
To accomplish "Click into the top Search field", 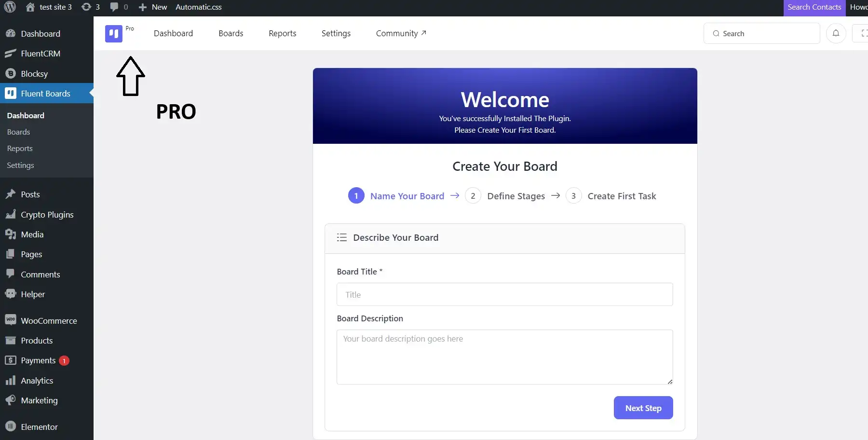I will tap(761, 33).
